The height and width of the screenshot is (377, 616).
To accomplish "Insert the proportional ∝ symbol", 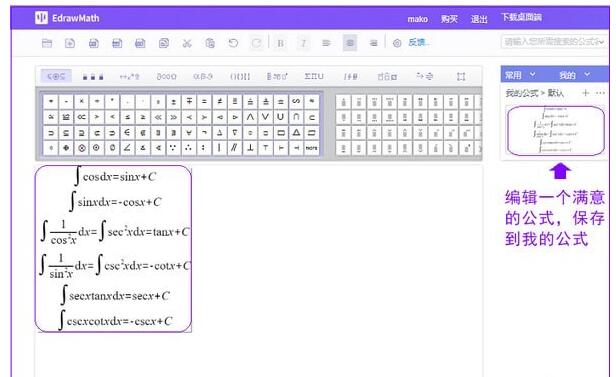I will [x=81, y=117].
